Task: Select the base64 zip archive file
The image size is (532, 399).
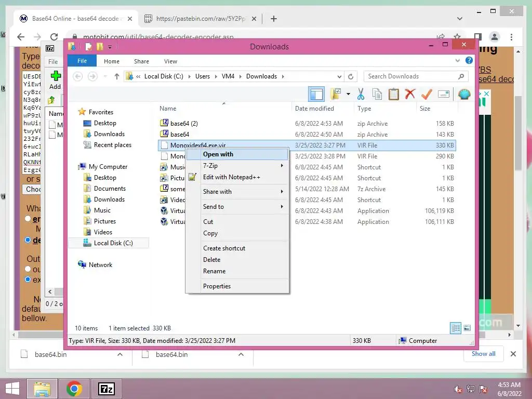Action: click(307, 134)
